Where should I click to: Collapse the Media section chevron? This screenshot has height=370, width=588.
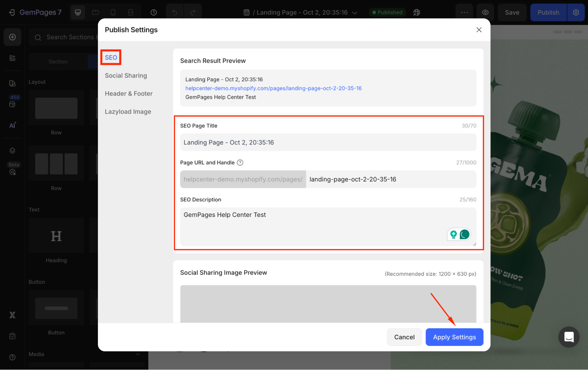(138, 354)
